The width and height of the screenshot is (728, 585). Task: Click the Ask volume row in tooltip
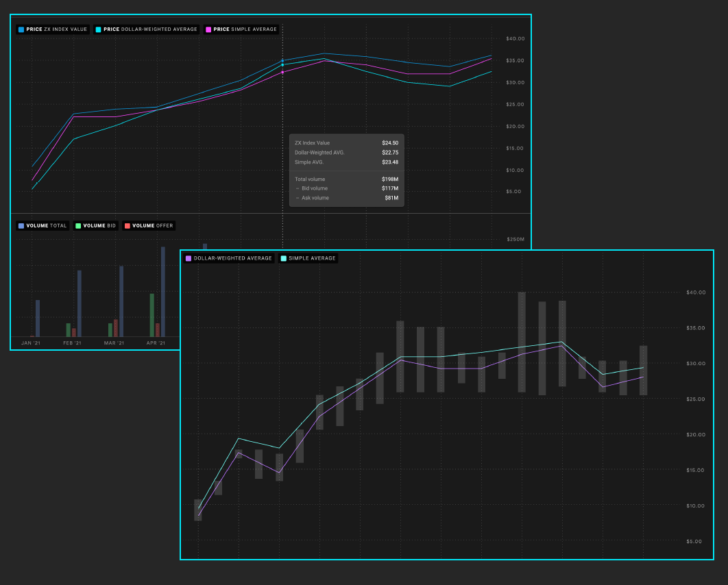click(346, 198)
